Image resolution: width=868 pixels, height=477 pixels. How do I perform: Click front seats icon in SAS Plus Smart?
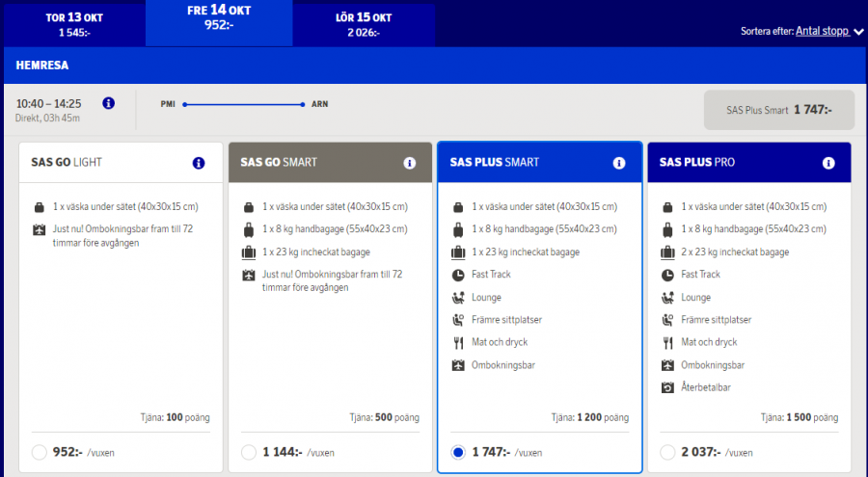(x=458, y=320)
